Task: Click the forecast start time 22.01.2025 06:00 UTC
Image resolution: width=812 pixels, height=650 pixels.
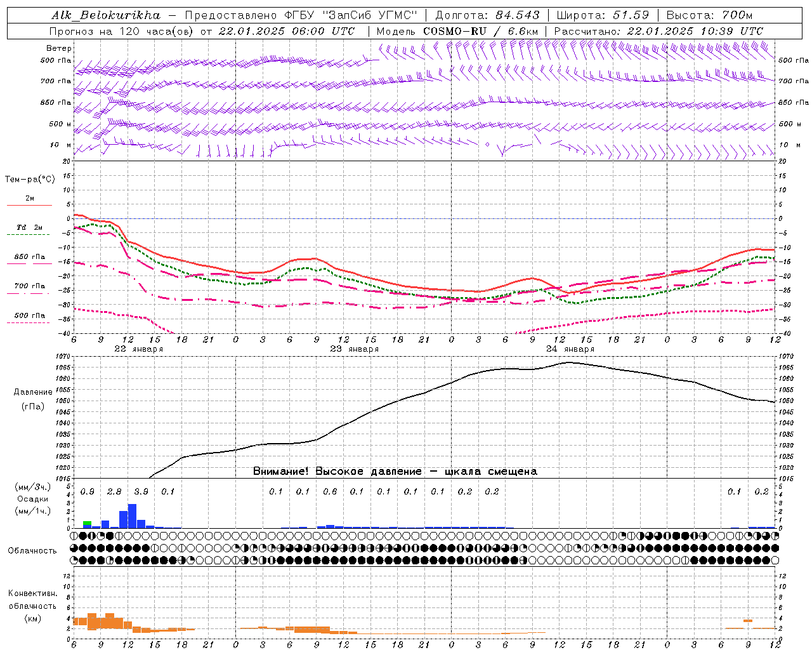Action: (287, 31)
